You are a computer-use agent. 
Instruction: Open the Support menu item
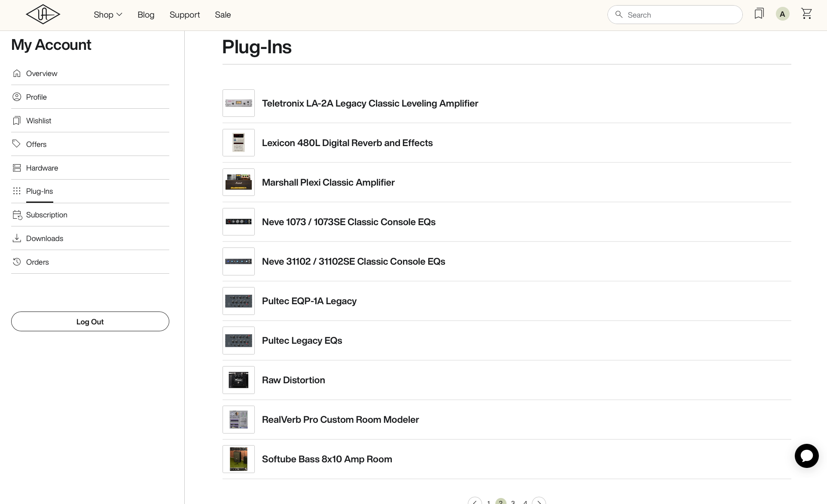tap(185, 15)
